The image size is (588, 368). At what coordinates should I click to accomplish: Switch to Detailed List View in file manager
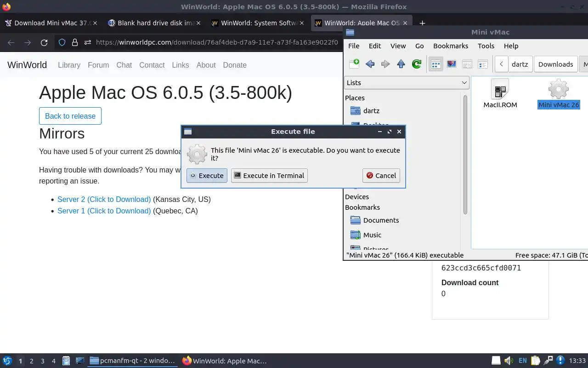[483, 64]
